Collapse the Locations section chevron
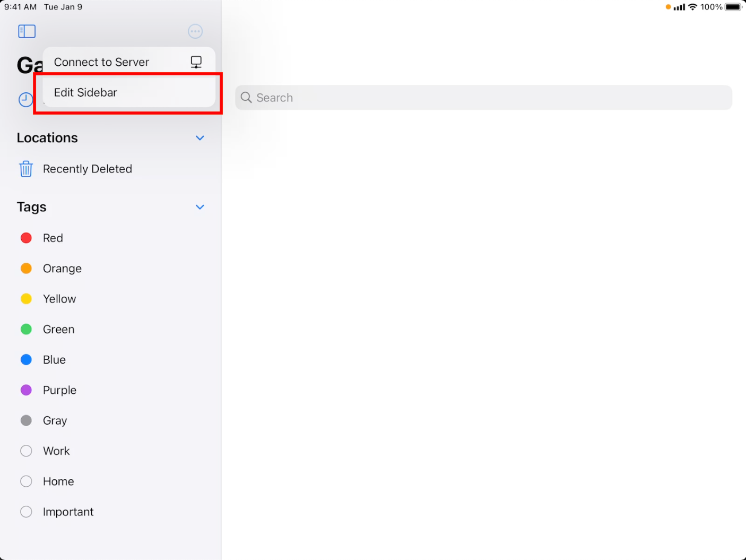746x560 pixels. click(x=199, y=138)
